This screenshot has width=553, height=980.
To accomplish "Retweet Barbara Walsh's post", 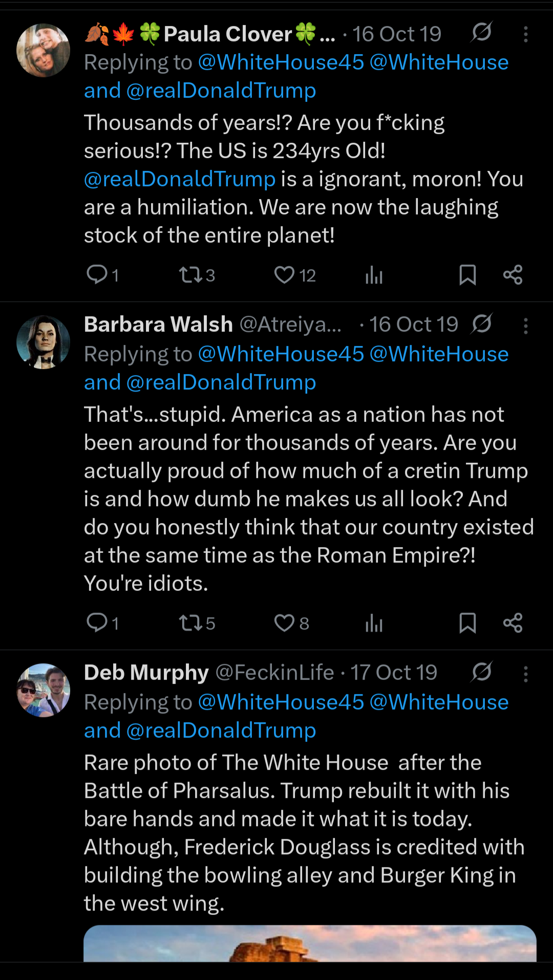I will pyautogui.click(x=190, y=623).
